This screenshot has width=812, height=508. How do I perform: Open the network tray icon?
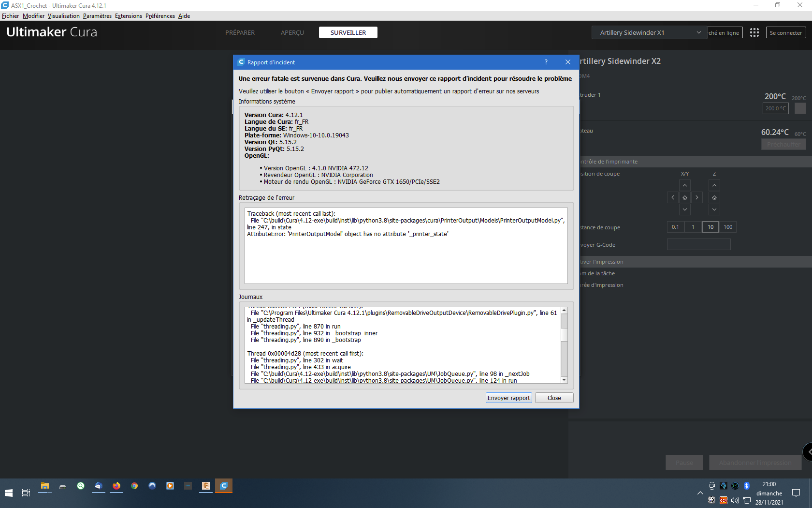coord(747,500)
